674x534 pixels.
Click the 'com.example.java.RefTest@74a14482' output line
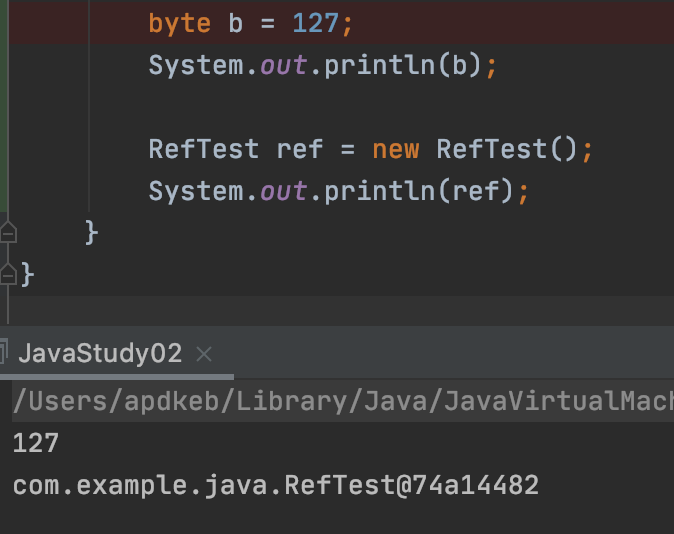[x=276, y=486]
